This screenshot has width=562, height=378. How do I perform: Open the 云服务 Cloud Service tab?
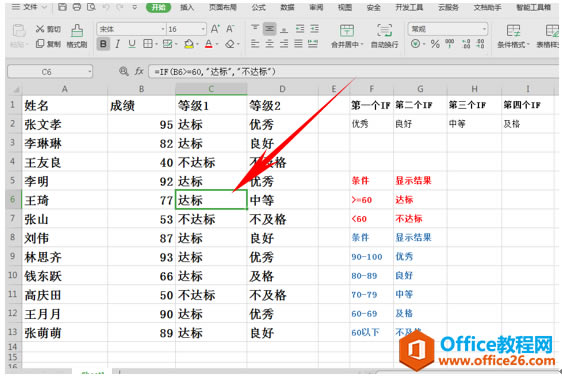pyautogui.click(x=448, y=7)
